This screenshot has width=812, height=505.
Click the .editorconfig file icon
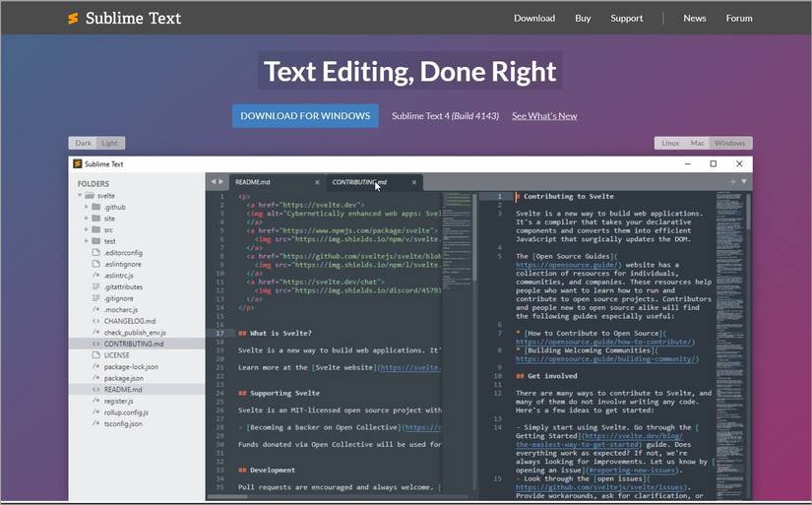click(95, 252)
